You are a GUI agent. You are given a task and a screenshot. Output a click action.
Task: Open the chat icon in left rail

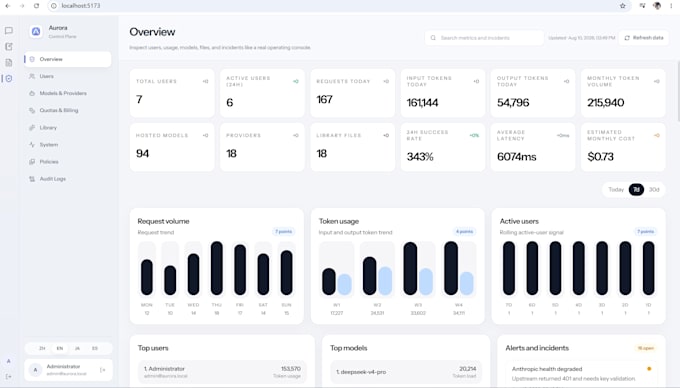pos(9,30)
